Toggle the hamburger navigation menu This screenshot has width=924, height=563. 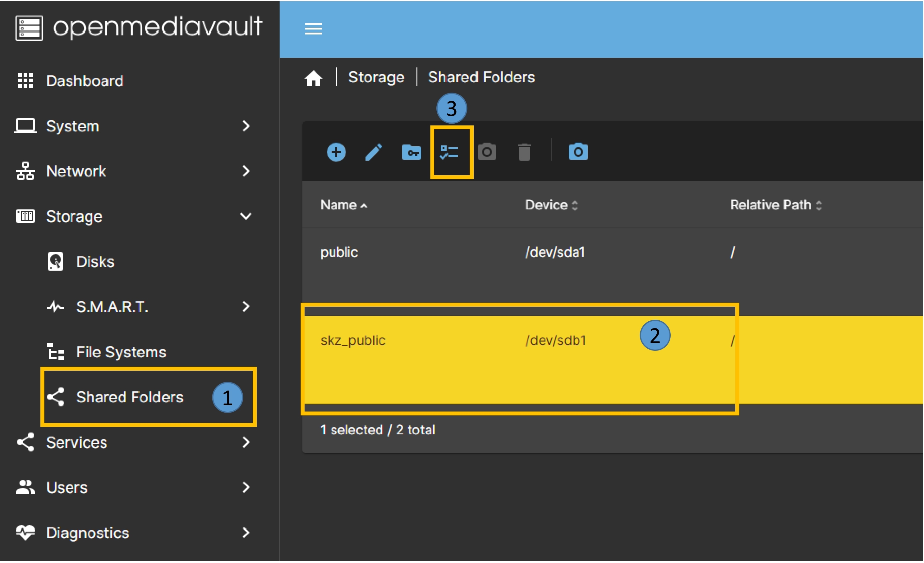point(314,29)
